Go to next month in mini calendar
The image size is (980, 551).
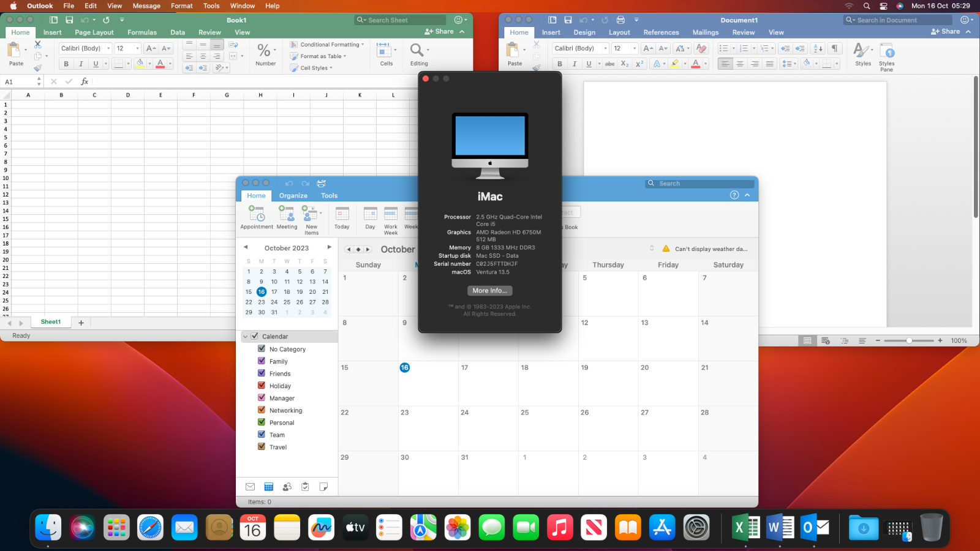[x=329, y=247]
